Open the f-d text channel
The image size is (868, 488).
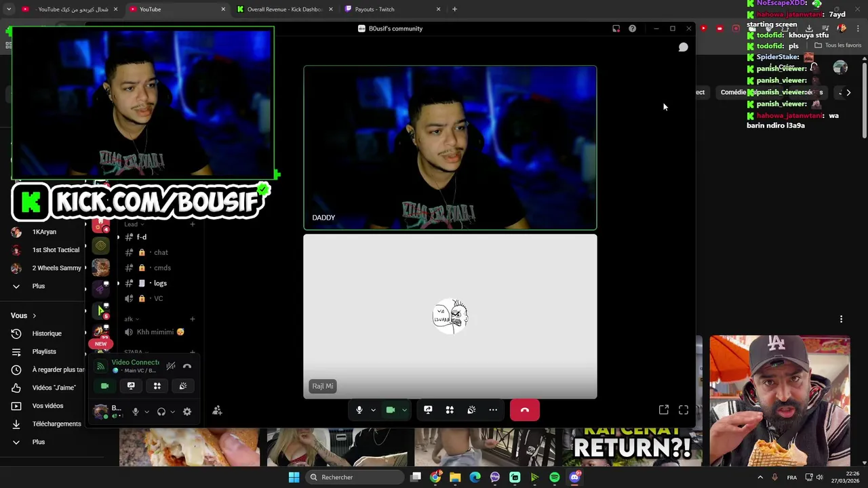159,237
